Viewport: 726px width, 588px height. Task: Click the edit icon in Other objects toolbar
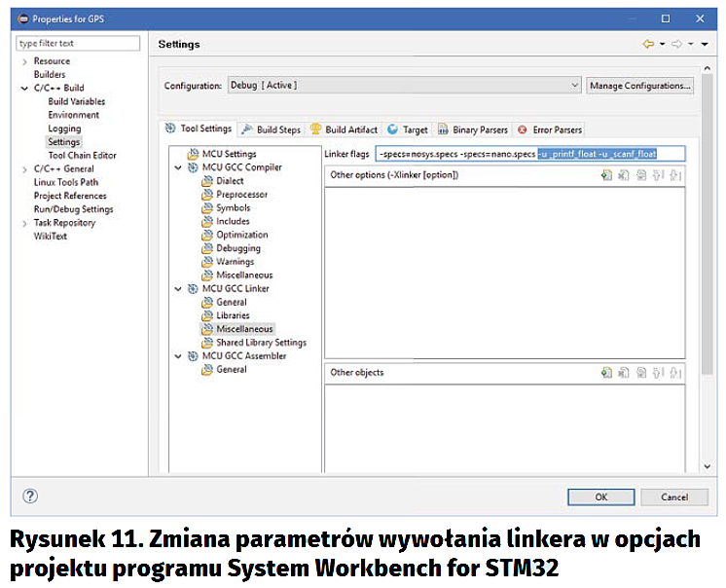pos(641,372)
